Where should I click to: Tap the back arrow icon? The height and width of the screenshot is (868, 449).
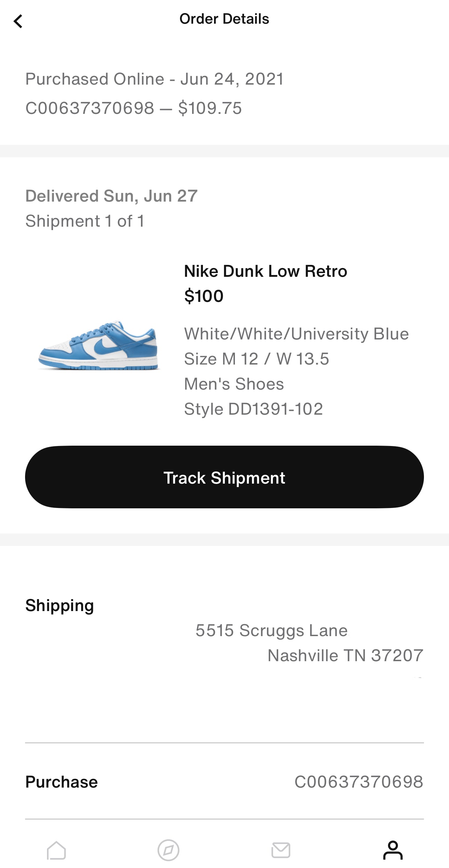click(x=18, y=21)
